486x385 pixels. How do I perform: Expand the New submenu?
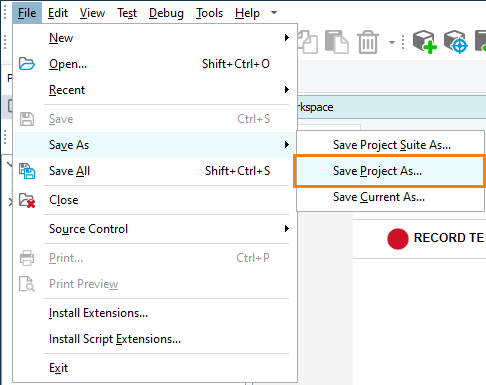[x=155, y=38]
